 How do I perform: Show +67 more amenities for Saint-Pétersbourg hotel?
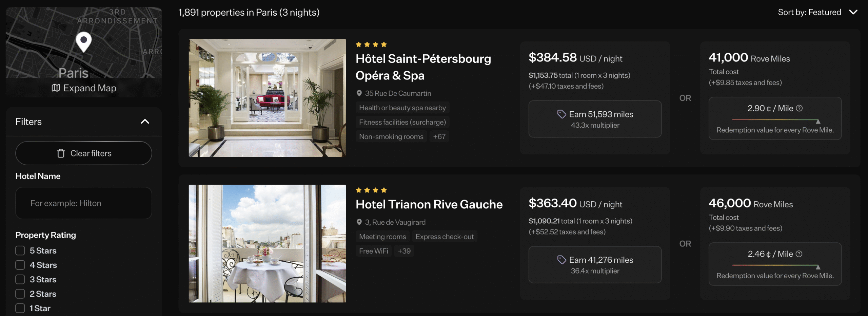tap(439, 137)
